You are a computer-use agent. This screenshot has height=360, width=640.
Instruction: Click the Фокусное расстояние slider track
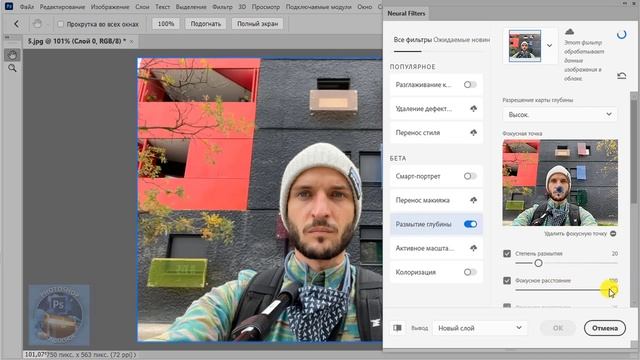(x=566, y=290)
